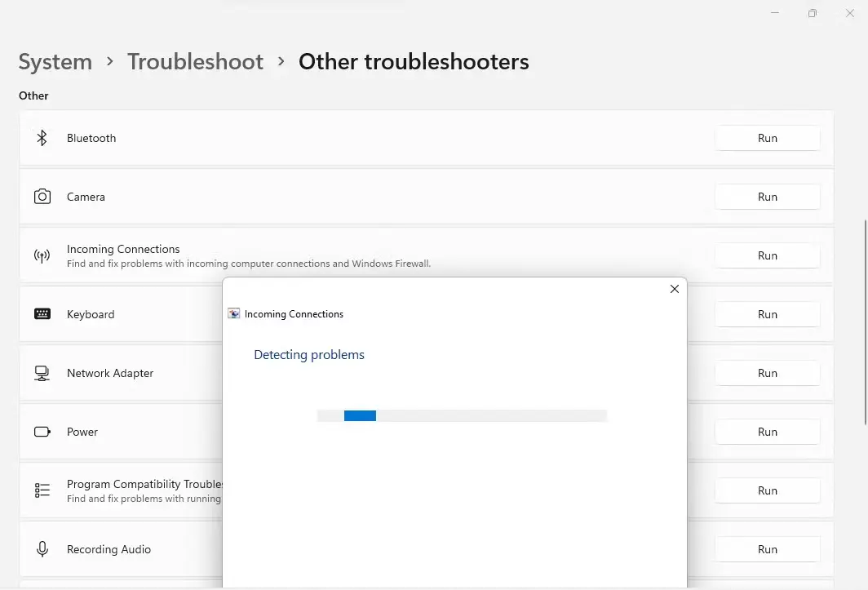
Task: Run the Recording Audio troubleshooter
Action: (767, 549)
